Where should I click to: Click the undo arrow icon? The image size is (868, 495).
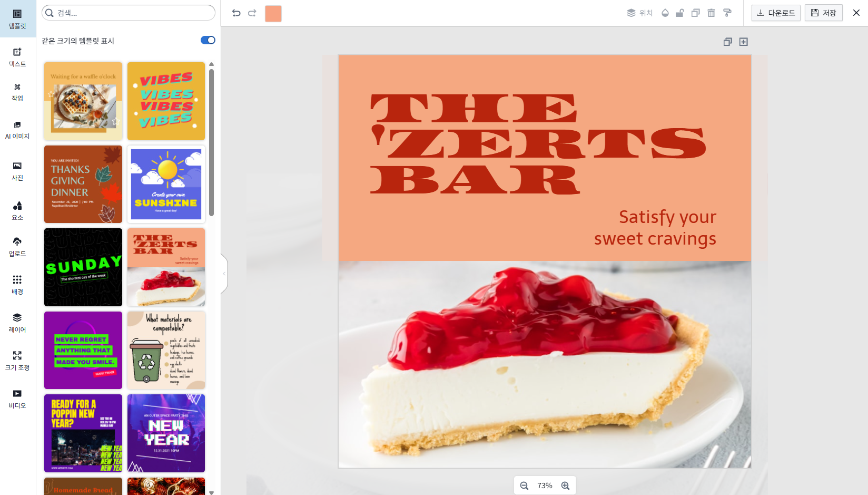pos(236,13)
